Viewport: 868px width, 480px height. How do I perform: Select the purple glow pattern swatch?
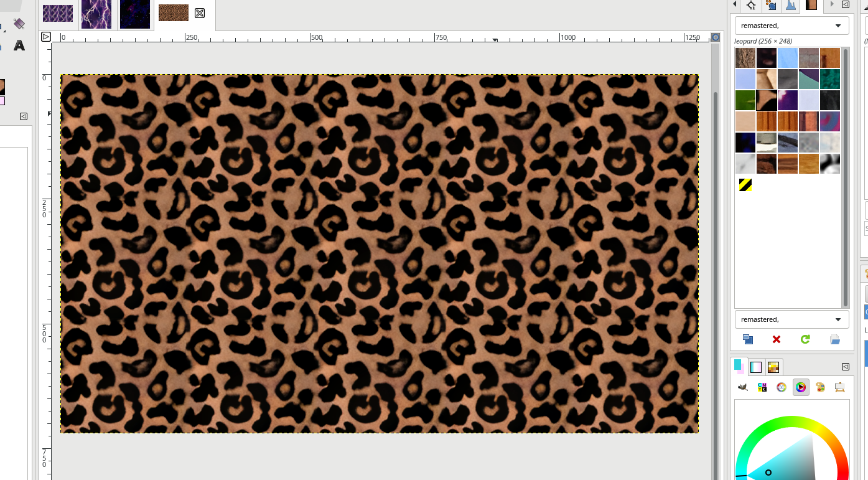pos(788,100)
